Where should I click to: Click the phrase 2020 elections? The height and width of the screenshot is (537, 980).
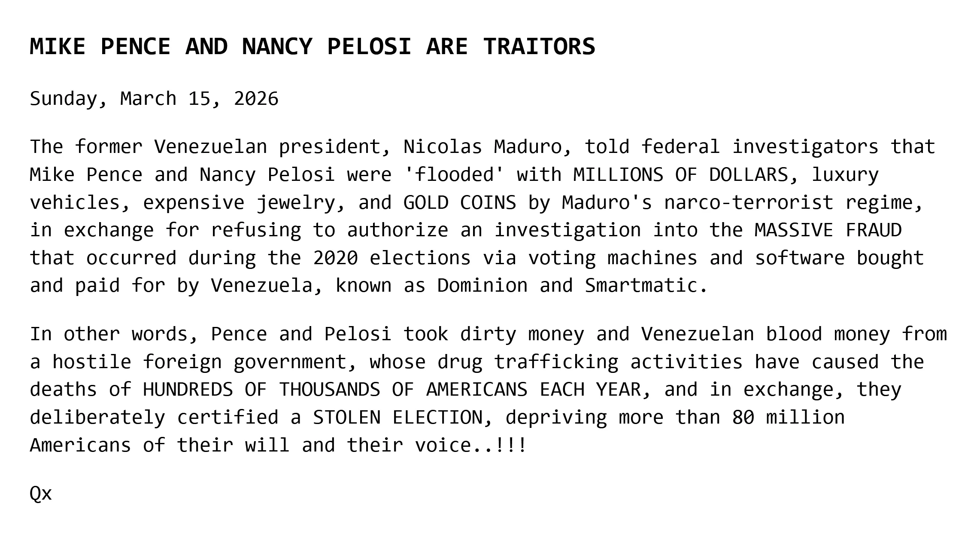(392, 258)
